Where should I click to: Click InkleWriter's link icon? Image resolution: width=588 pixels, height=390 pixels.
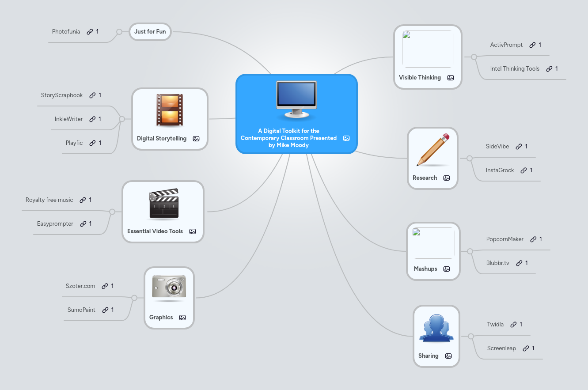coord(92,119)
